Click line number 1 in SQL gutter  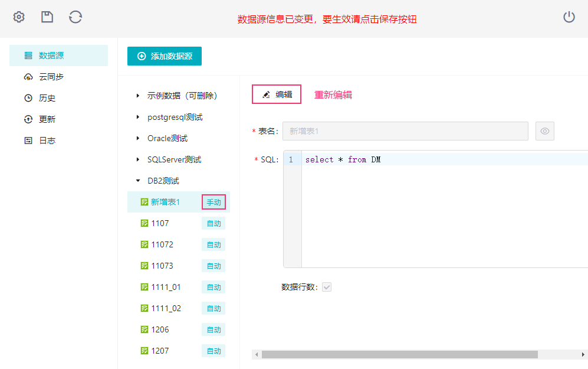(x=291, y=159)
